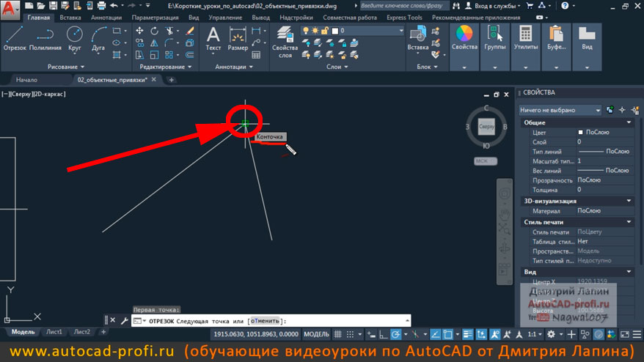The width and height of the screenshot is (644, 362).
Task: Expand the Рисование panel dropdown
Action: click(x=66, y=67)
